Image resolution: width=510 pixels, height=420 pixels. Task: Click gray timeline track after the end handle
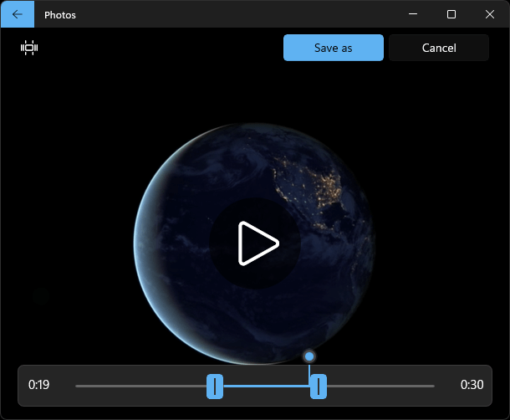(x=380, y=387)
